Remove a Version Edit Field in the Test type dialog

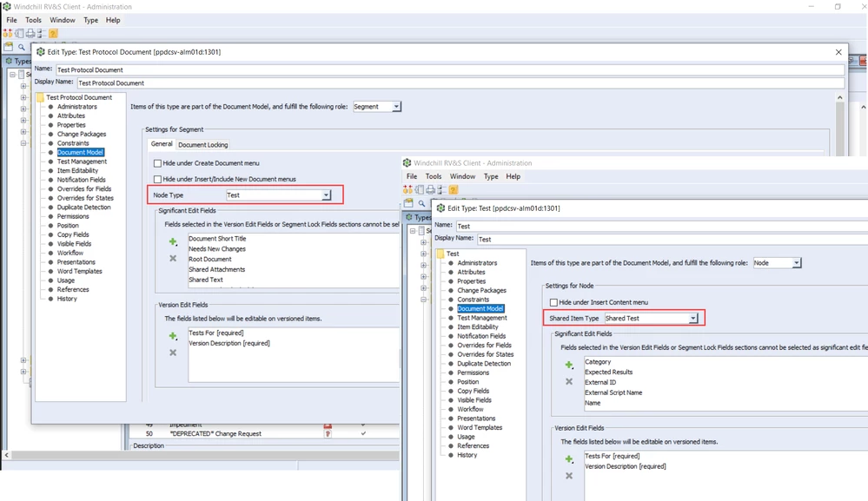pyautogui.click(x=568, y=476)
